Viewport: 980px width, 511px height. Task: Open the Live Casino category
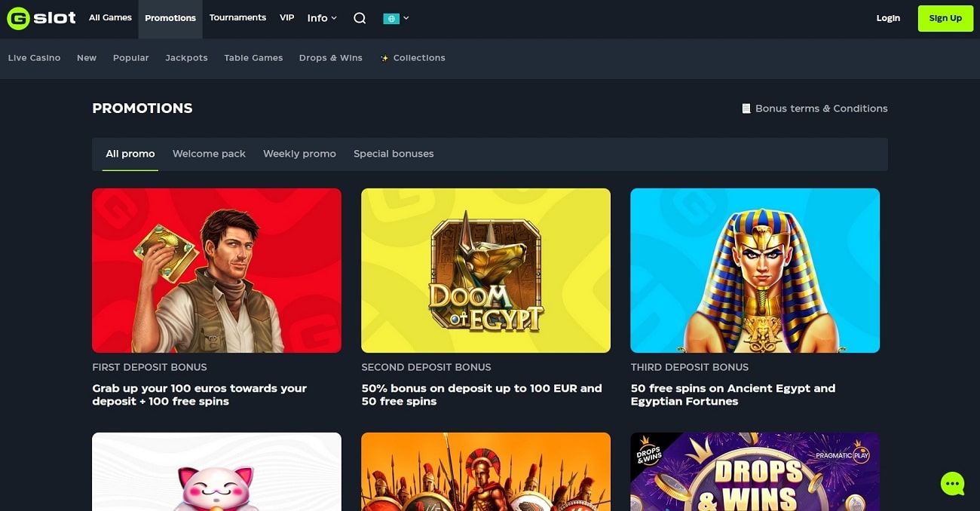(x=34, y=58)
